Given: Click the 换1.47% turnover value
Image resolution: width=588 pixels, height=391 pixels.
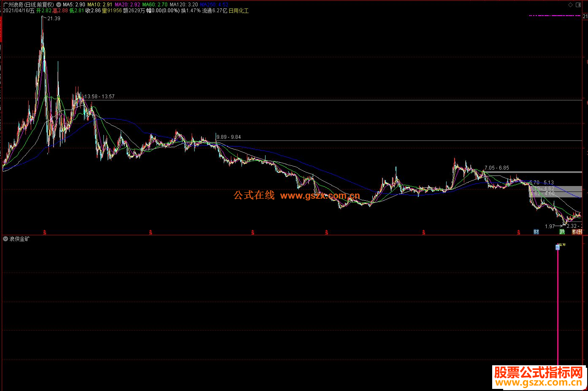Looking at the screenshot, I should (191, 11).
